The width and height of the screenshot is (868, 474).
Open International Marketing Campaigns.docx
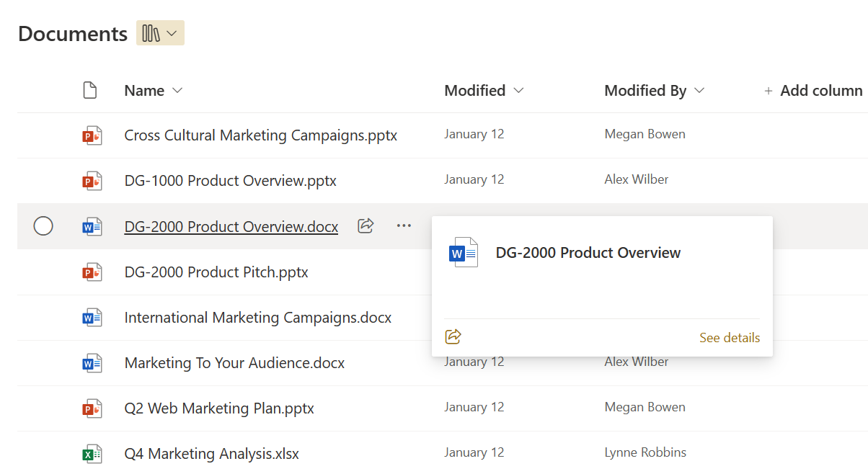tap(257, 317)
